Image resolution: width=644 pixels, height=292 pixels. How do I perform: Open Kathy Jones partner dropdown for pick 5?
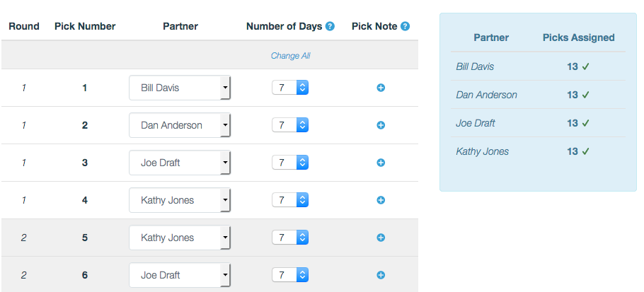(x=180, y=238)
